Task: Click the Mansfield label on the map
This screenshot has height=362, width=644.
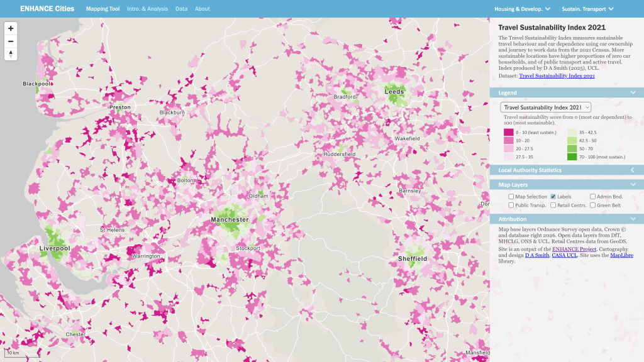Action: point(478,353)
